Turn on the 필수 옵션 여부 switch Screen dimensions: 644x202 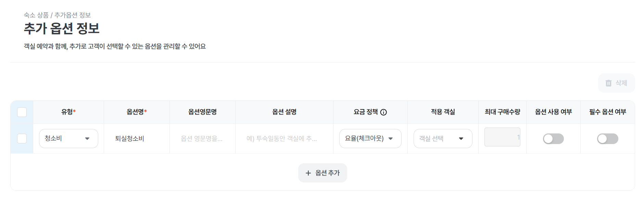(607, 139)
